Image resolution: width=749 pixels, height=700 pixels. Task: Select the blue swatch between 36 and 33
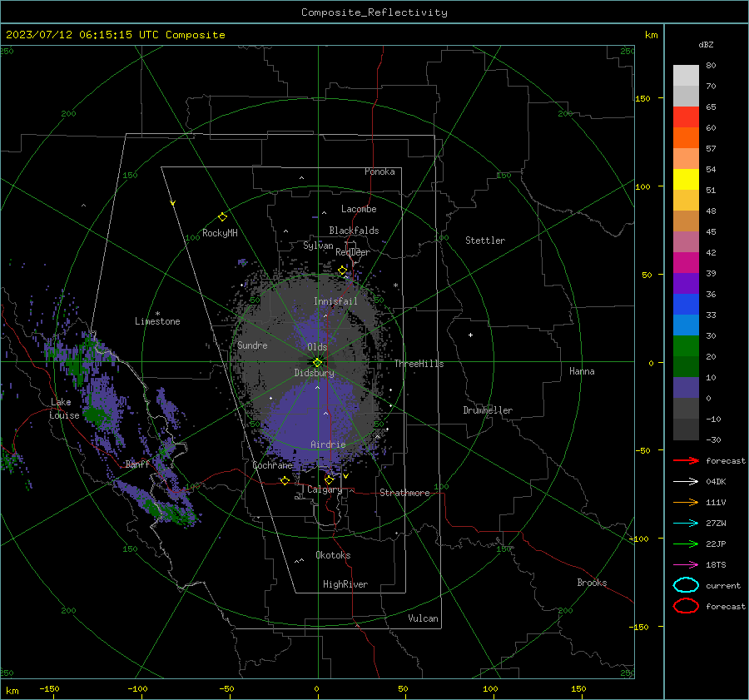click(686, 304)
